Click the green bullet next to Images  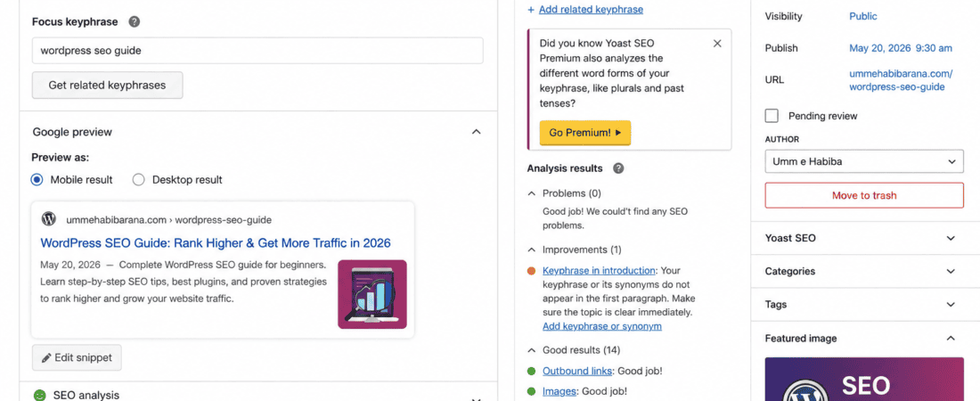531,391
